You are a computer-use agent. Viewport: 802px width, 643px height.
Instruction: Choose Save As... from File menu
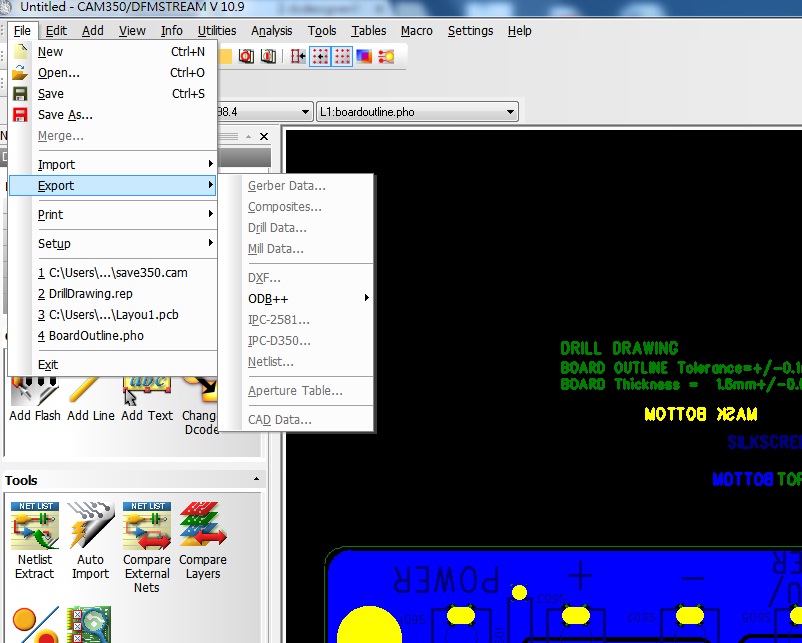point(113,115)
